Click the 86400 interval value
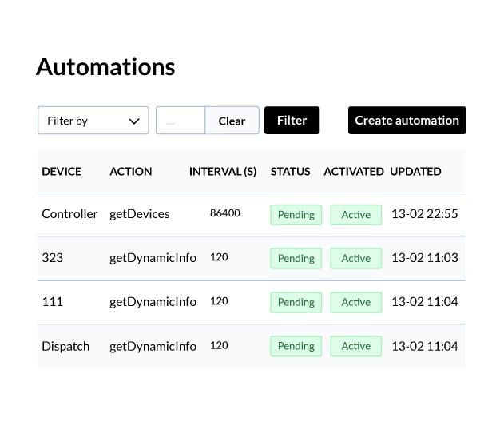 (225, 213)
